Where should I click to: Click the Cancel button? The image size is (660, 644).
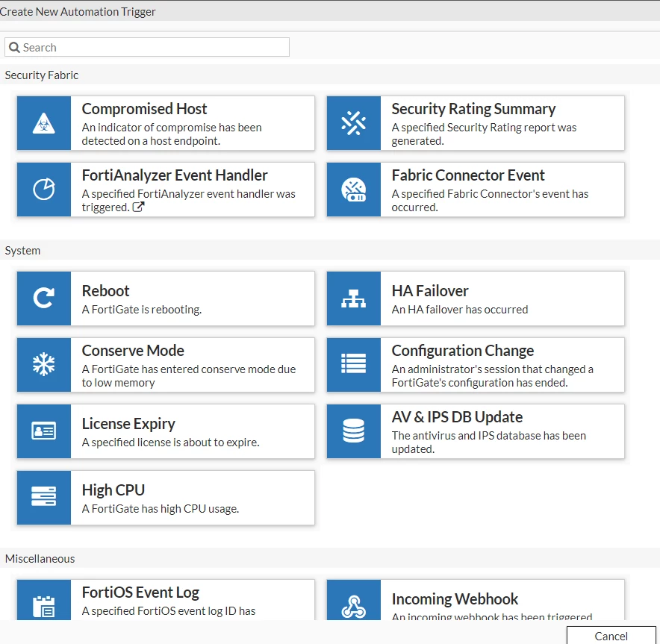pyautogui.click(x=611, y=636)
